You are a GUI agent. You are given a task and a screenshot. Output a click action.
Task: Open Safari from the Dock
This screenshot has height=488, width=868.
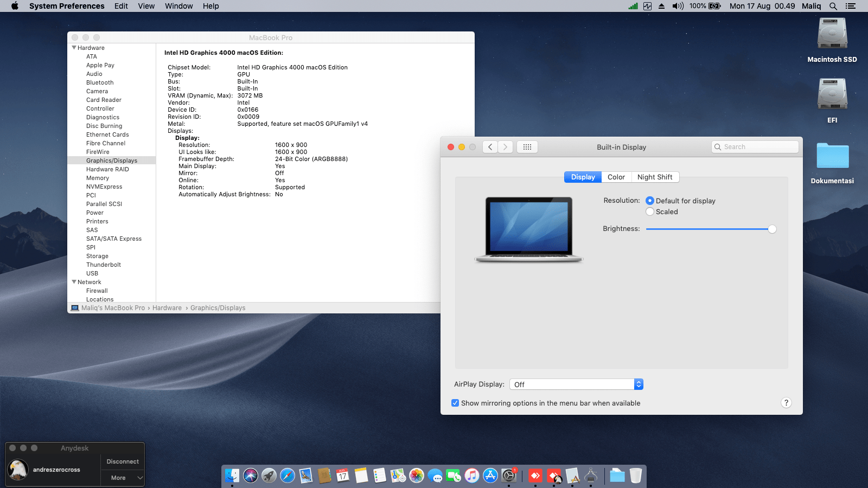(287, 476)
